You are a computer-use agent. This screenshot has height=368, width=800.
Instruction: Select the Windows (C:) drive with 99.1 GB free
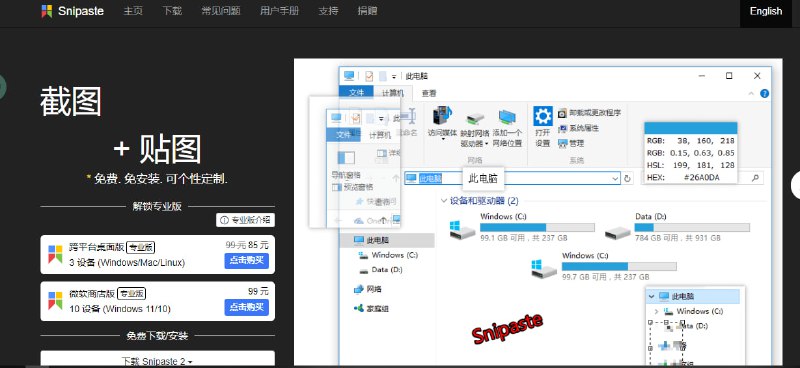(x=521, y=227)
